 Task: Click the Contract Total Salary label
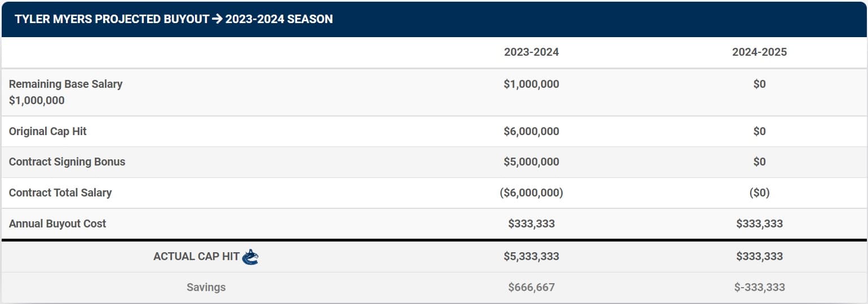[x=60, y=193]
